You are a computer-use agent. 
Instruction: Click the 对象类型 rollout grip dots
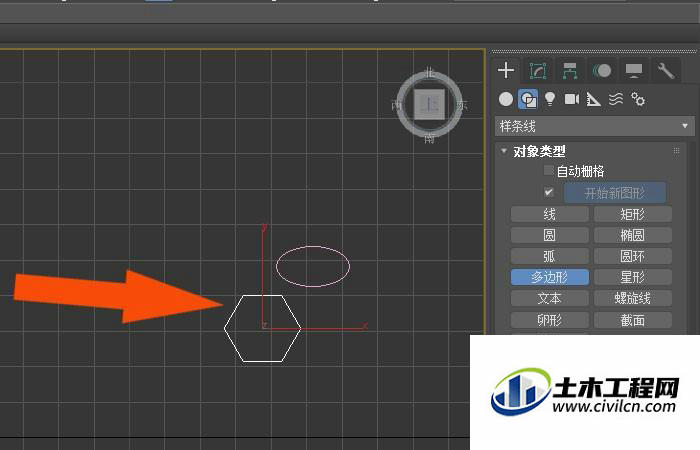pyautogui.click(x=676, y=151)
